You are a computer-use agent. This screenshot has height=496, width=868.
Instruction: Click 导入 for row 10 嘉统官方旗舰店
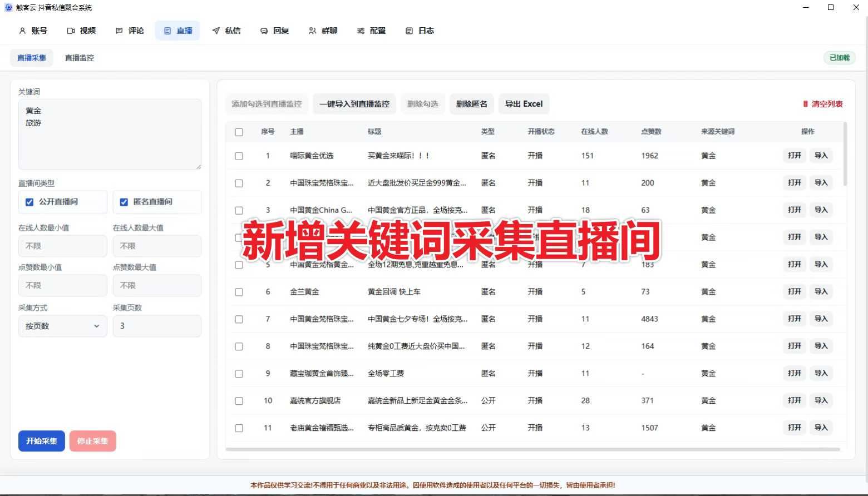tap(821, 401)
